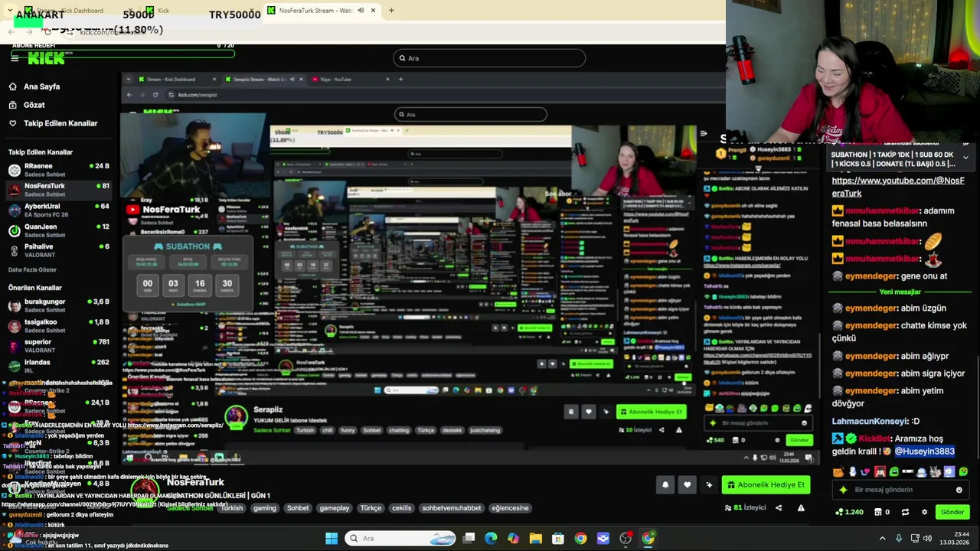The width and height of the screenshot is (980, 551).
Task: Click the browser forward arrow
Action: pos(30,31)
